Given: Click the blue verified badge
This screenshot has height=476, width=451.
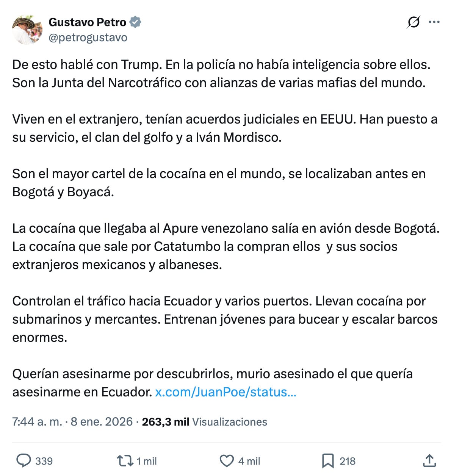Looking at the screenshot, I should click(x=135, y=22).
